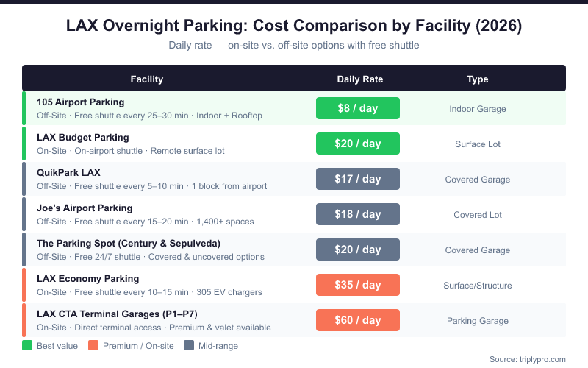Click the Type column header
This screenshot has height=368, width=588.
pos(478,79)
